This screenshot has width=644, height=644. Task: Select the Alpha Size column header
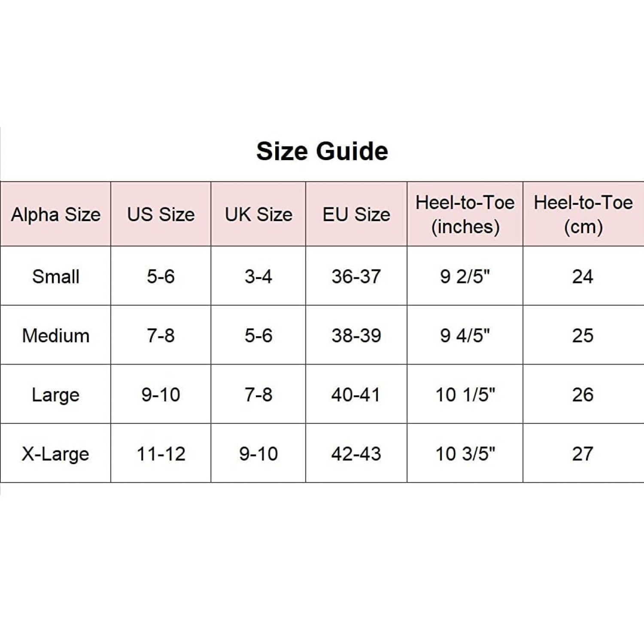click(x=56, y=214)
